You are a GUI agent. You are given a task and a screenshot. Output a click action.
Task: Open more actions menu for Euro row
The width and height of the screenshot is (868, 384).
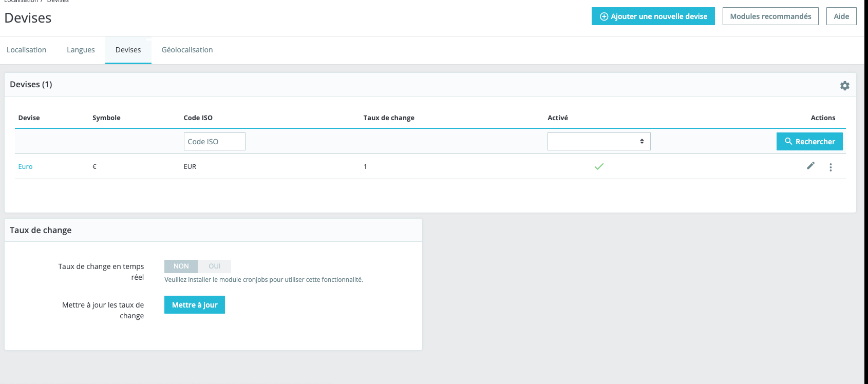click(831, 167)
